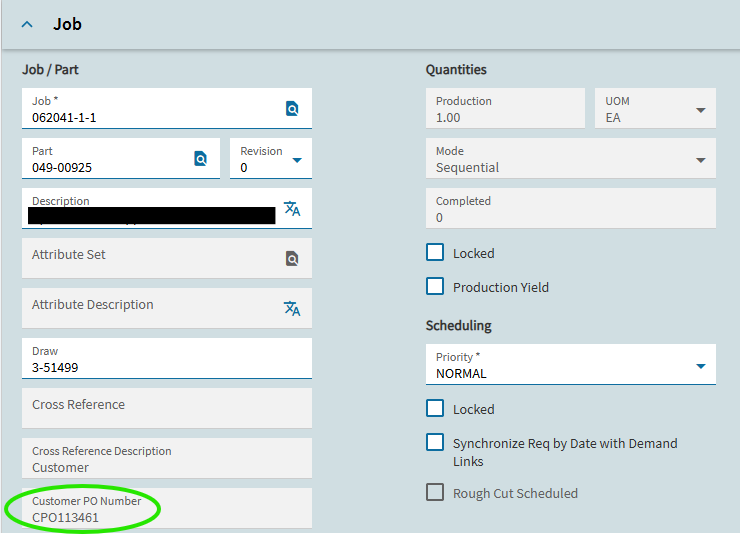The width and height of the screenshot is (740, 535).
Task: Expand the UOM dropdown
Action: [x=700, y=110]
